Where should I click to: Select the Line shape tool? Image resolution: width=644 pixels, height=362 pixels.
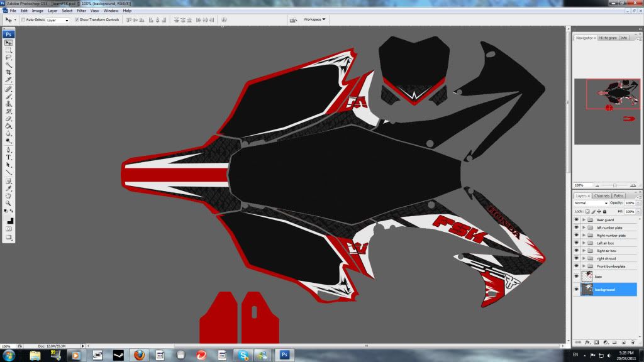pos(9,172)
